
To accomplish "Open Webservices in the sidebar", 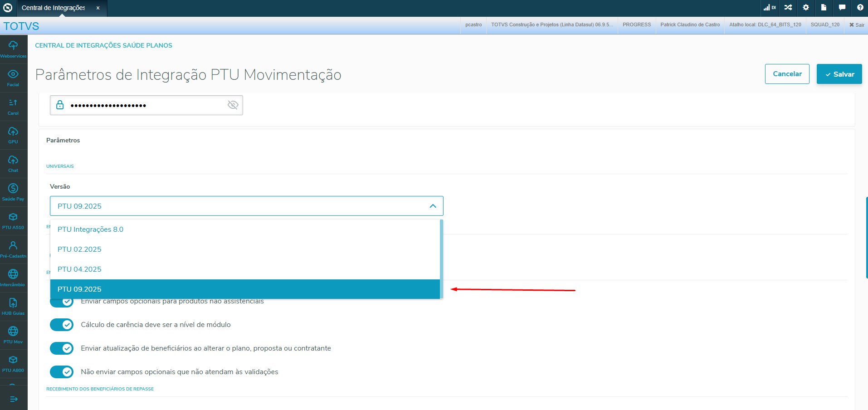I will pos(13,49).
